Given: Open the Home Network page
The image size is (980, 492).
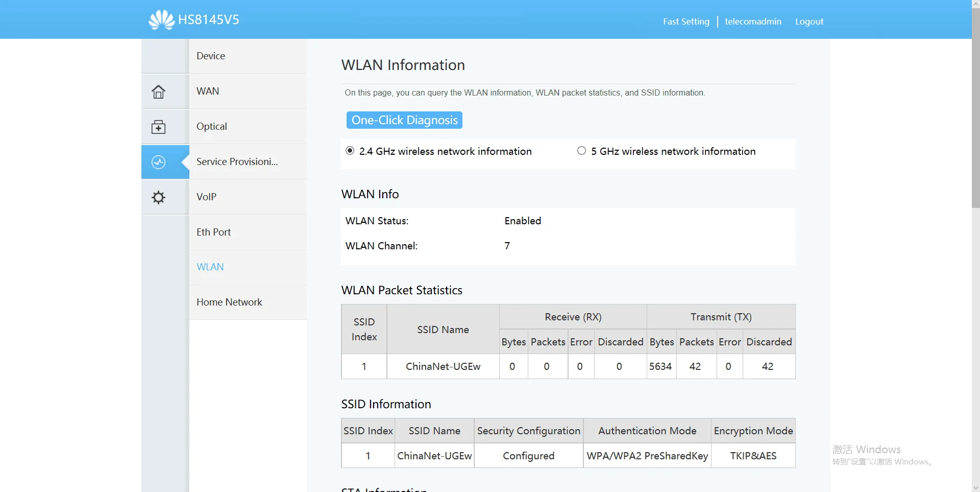Looking at the screenshot, I should (229, 302).
